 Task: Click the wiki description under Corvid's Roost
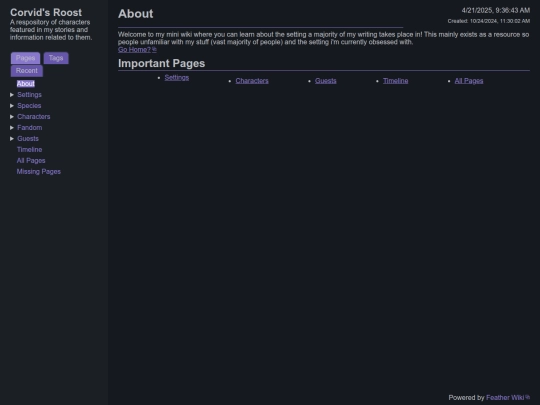51,30
